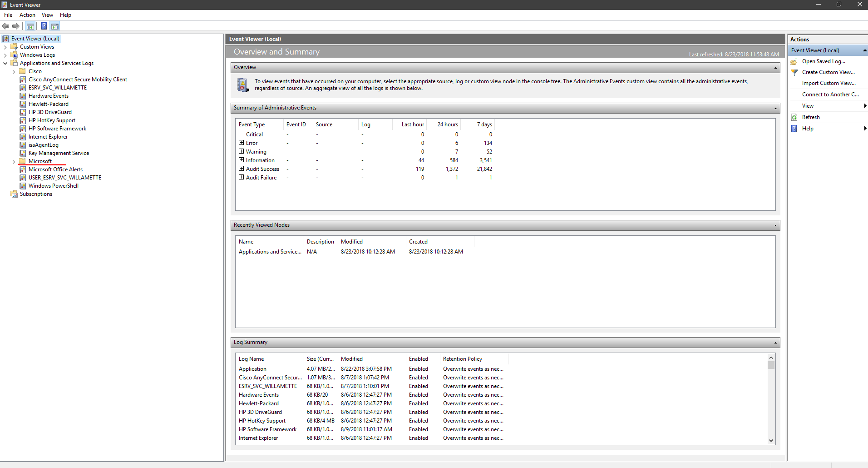868x468 pixels.
Task: Click the Key Management Service log icon
Action: [23, 153]
